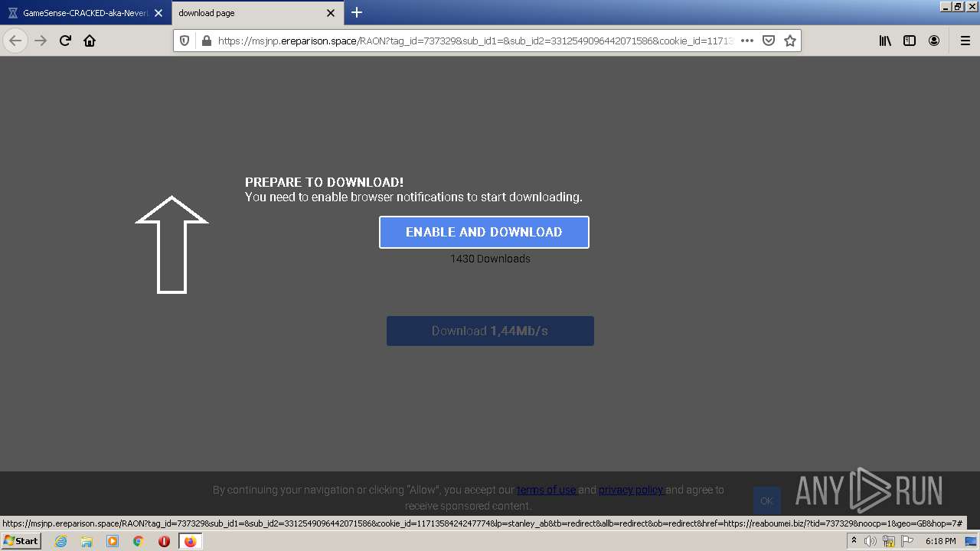Image resolution: width=980 pixels, height=551 pixels.
Task: Save page to Pocket
Action: (x=769, y=41)
